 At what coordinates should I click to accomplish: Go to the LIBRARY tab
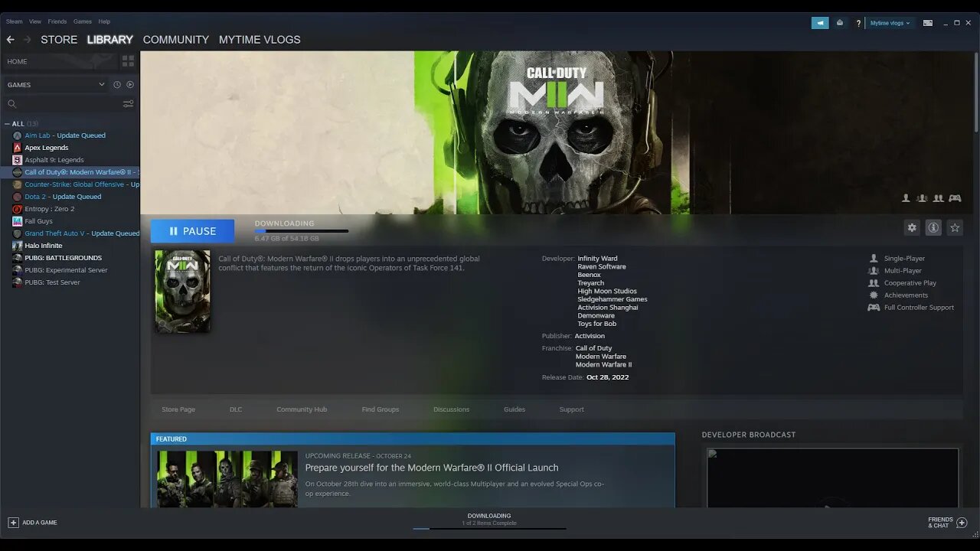(110, 40)
